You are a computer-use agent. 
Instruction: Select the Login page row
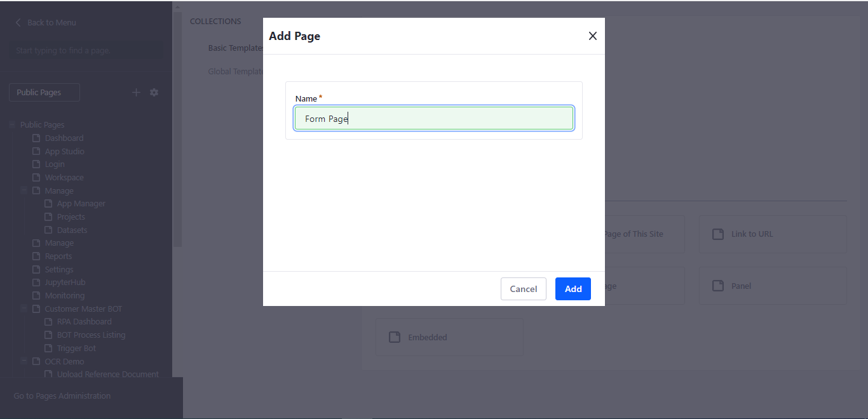pos(55,164)
